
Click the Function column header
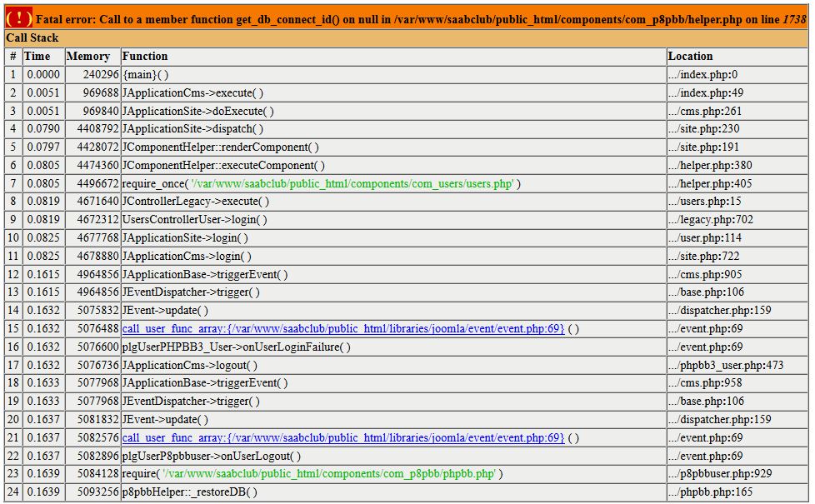(145, 57)
